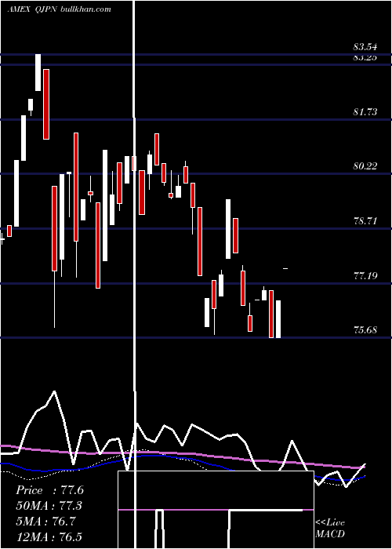Click the 50MA : 77.3 readout
Image resolution: width=392 pixels, height=549 pixels.
49,506
